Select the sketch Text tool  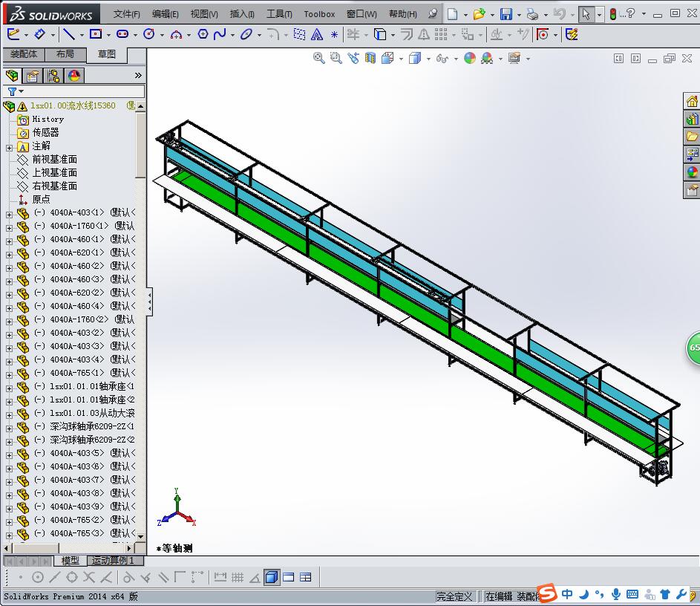tap(316, 34)
